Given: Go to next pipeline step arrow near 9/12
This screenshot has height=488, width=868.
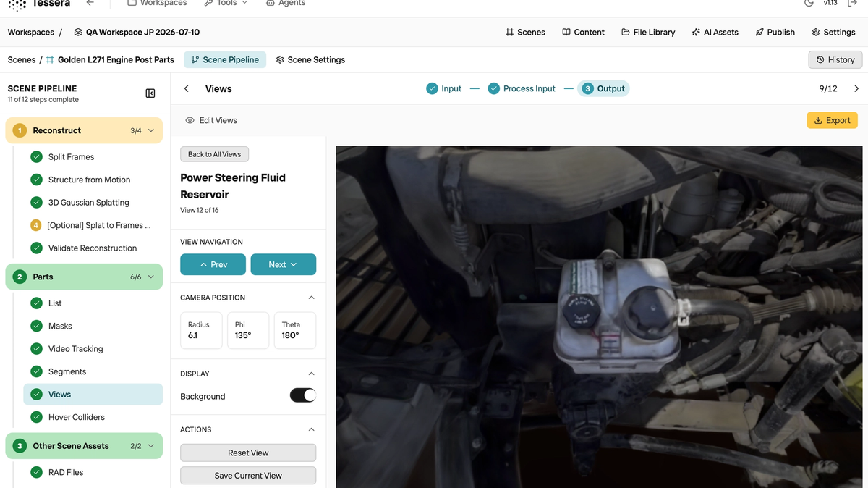Looking at the screenshot, I should pyautogui.click(x=856, y=88).
